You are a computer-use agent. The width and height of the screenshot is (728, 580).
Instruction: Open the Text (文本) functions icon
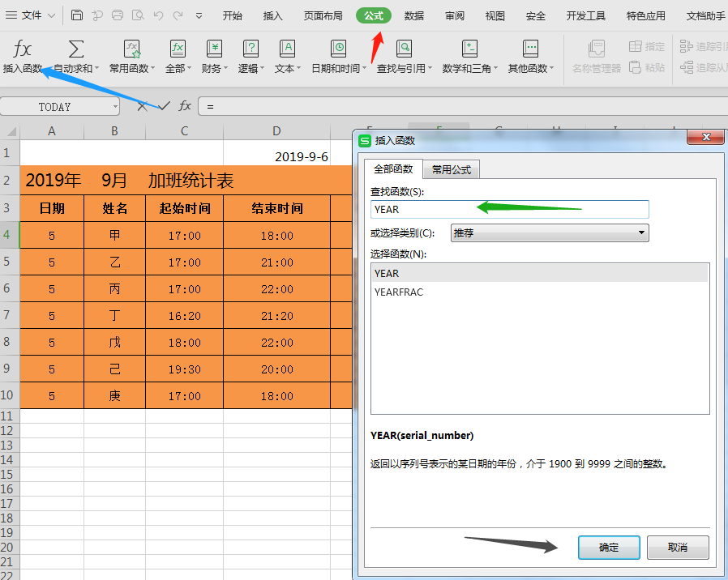point(288,49)
